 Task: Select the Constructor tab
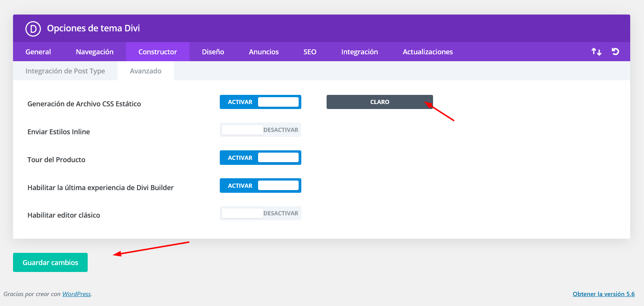click(158, 52)
